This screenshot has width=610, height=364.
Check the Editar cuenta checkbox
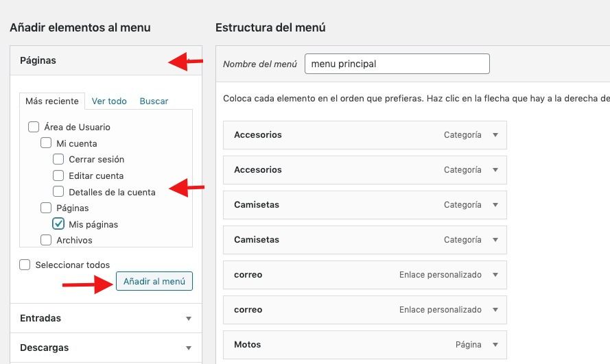tap(58, 175)
